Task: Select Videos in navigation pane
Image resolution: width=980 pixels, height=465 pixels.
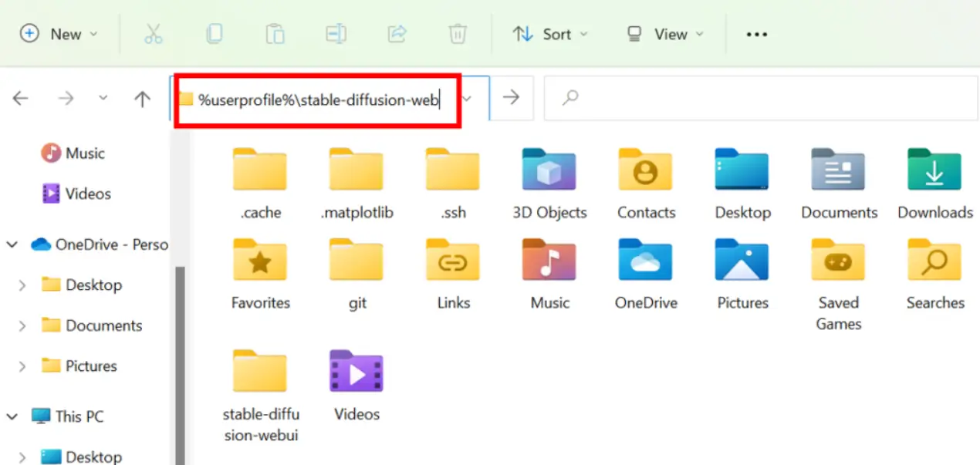Action: 76,194
